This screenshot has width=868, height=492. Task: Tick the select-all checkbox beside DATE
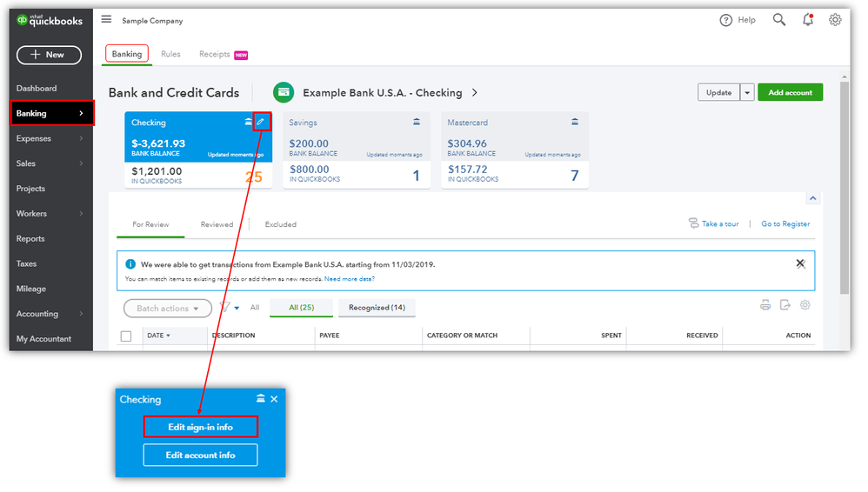126,336
